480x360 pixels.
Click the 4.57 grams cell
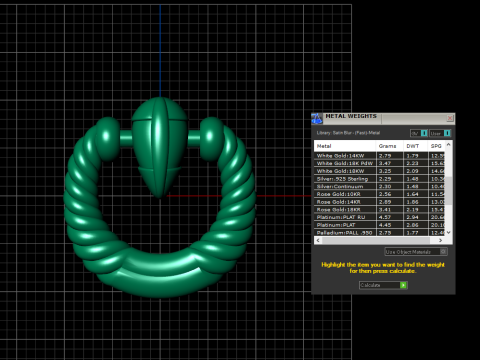[390, 217]
